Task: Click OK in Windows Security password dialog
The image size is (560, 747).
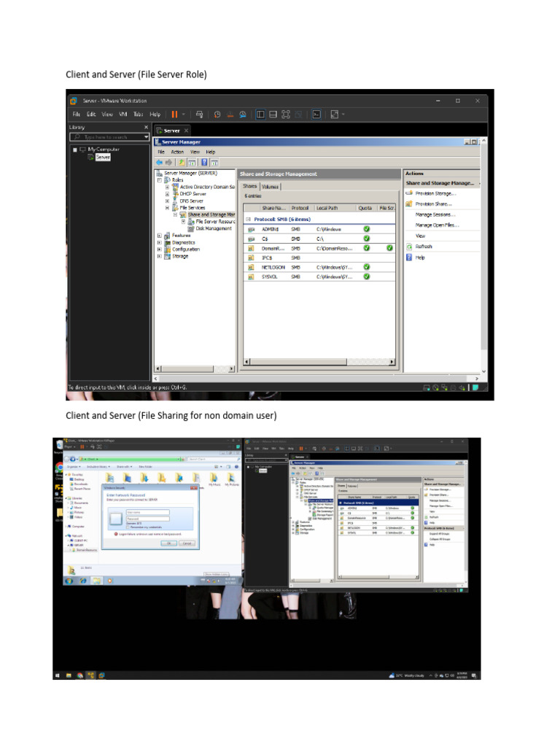Action: click(169, 543)
